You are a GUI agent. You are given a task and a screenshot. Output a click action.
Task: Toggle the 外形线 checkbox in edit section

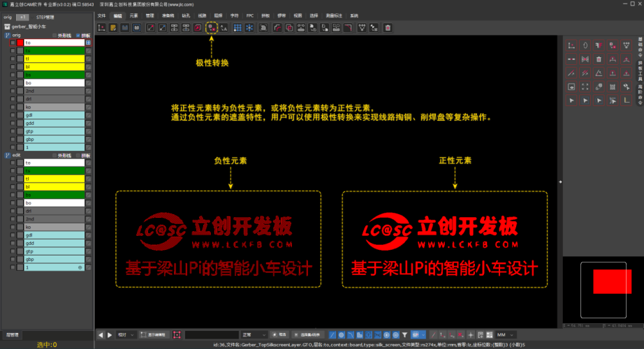(x=54, y=156)
